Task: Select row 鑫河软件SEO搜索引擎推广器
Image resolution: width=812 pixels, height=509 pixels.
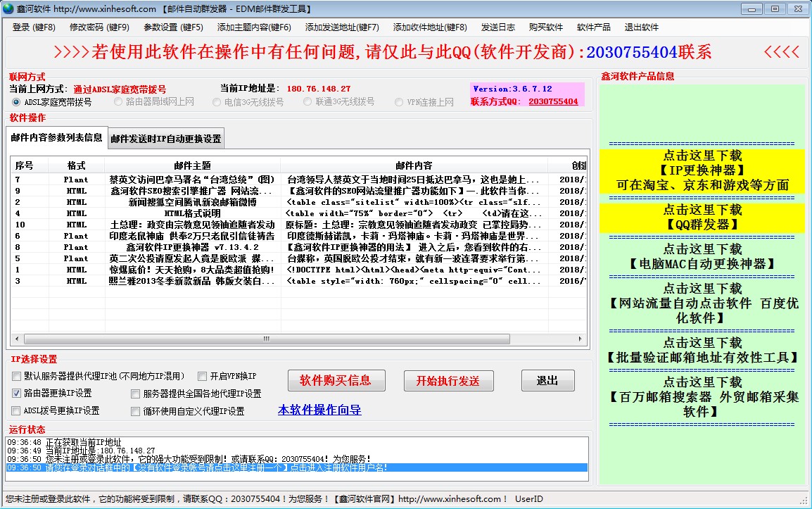Action: click(x=298, y=191)
